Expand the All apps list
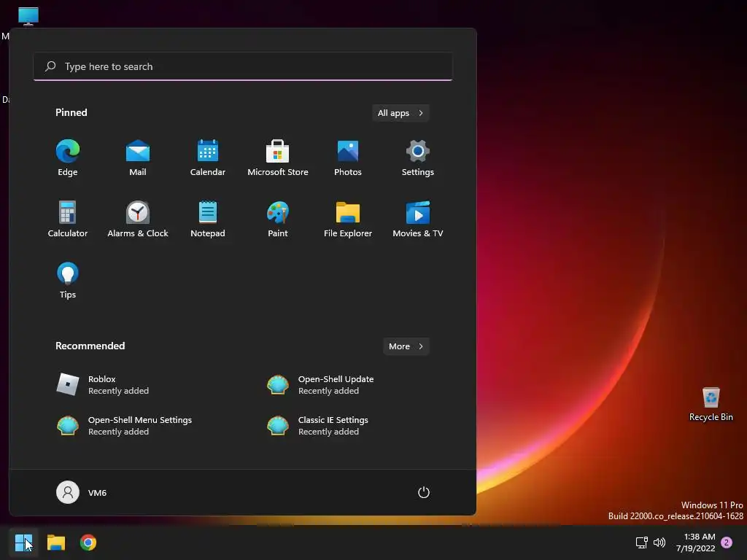Image resolution: width=747 pixels, height=560 pixels. click(x=400, y=113)
